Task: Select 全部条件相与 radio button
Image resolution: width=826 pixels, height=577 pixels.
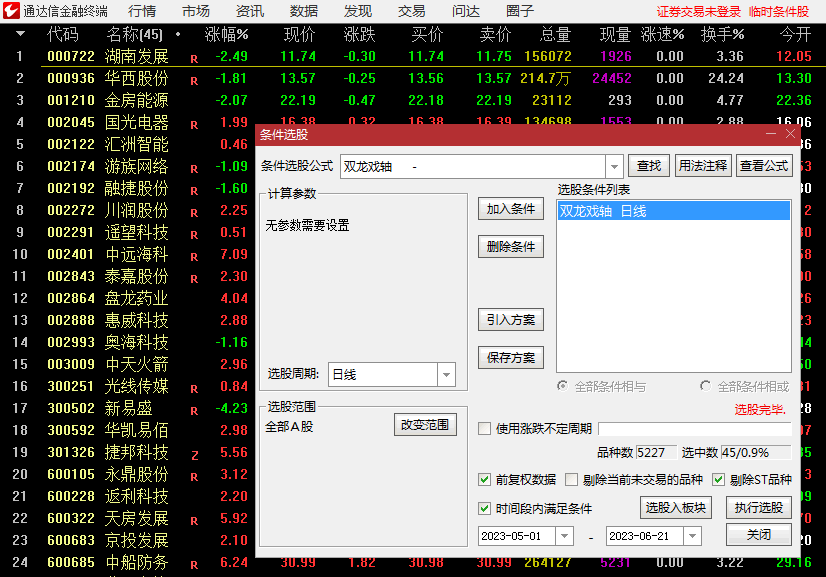Action: pyautogui.click(x=563, y=386)
